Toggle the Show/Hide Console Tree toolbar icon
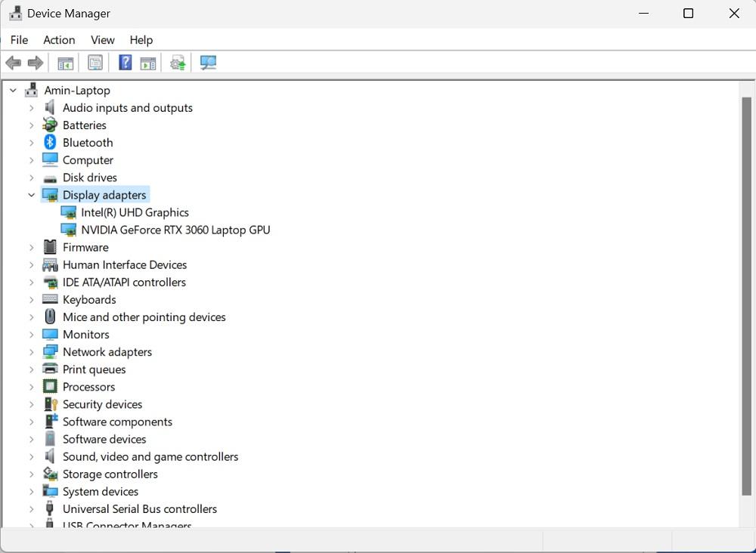 (x=66, y=63)
